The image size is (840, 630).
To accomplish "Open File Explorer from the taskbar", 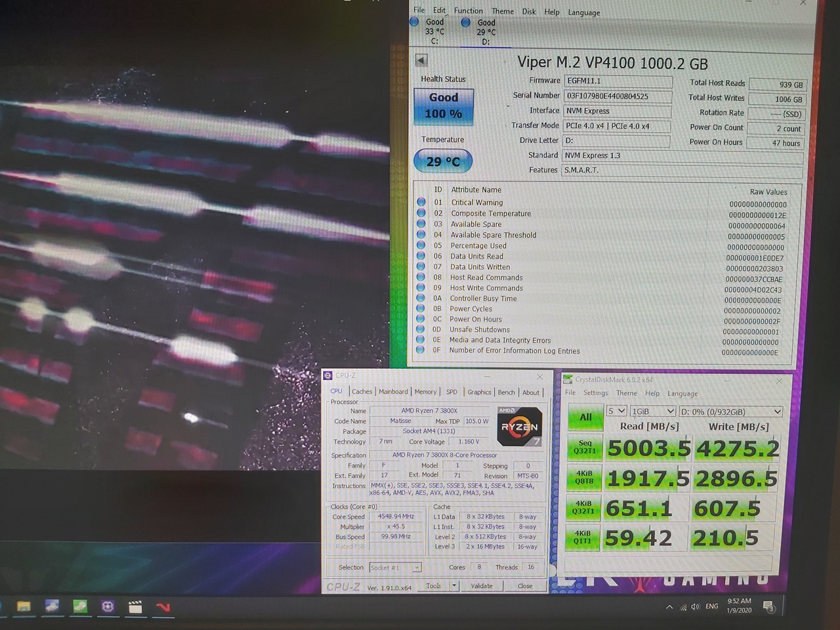I will click(x=24, y=606).
